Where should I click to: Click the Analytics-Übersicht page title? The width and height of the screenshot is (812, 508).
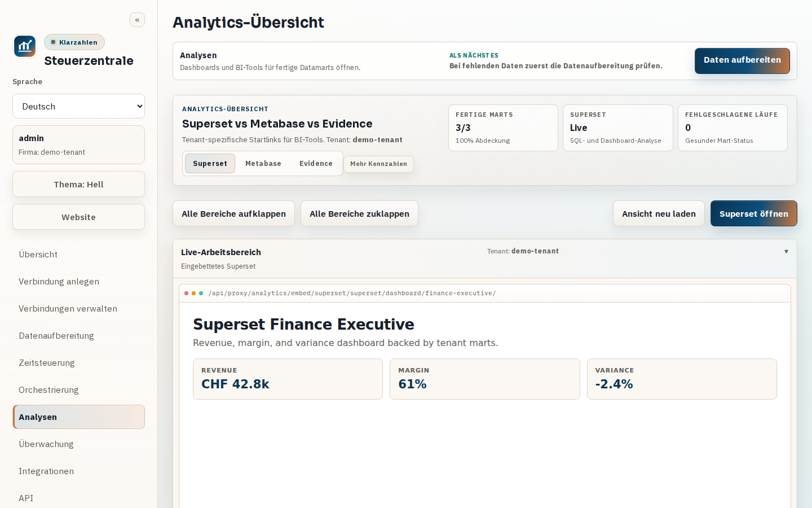(x=248, y=22)
